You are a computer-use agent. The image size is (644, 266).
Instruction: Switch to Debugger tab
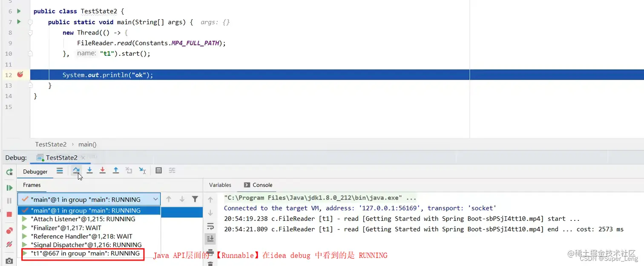pos(35,172)
